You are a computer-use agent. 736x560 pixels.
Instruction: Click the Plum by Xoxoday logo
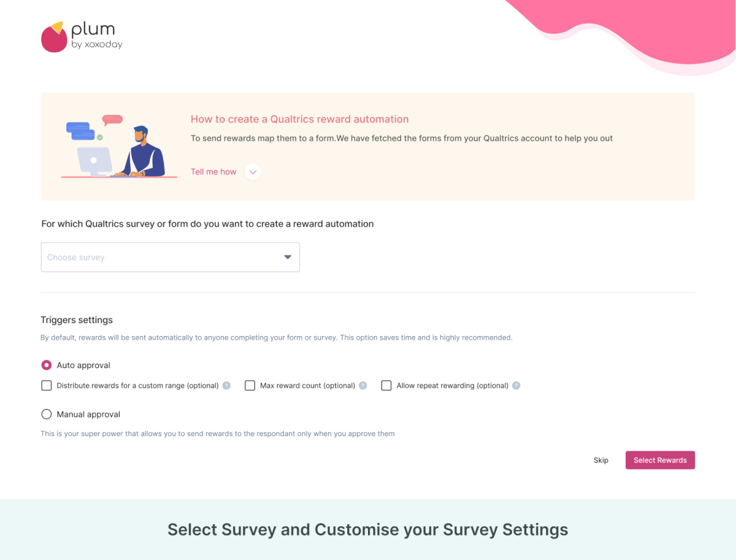(x=82, y=37)
